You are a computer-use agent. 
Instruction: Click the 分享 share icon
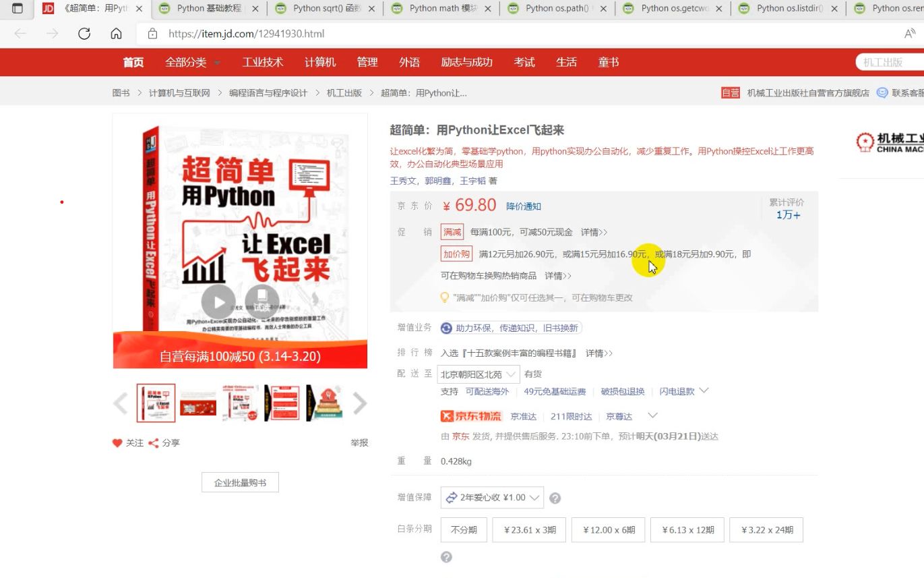pos(154,443)
